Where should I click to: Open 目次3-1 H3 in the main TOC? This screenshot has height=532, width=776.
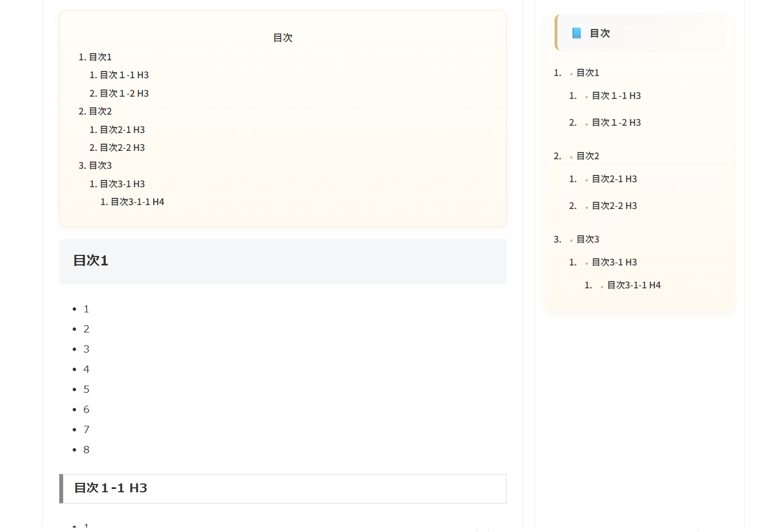point(121,183)
